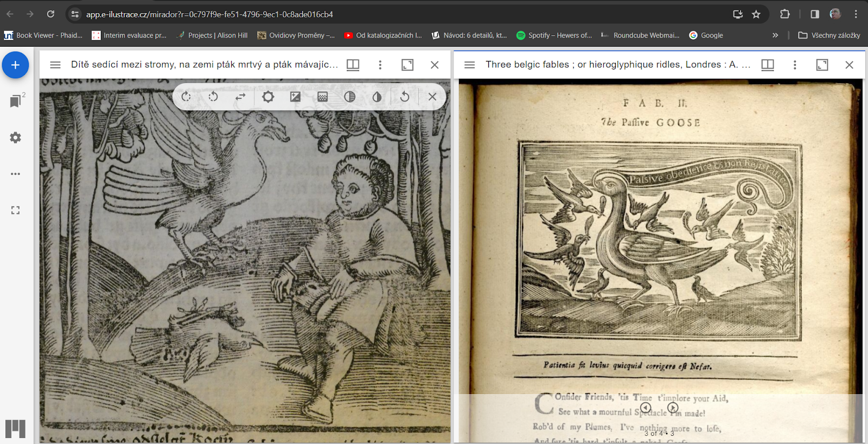Click the browser address bar URL
Screen dimensions: 868x444
click(x=209, y=14)
